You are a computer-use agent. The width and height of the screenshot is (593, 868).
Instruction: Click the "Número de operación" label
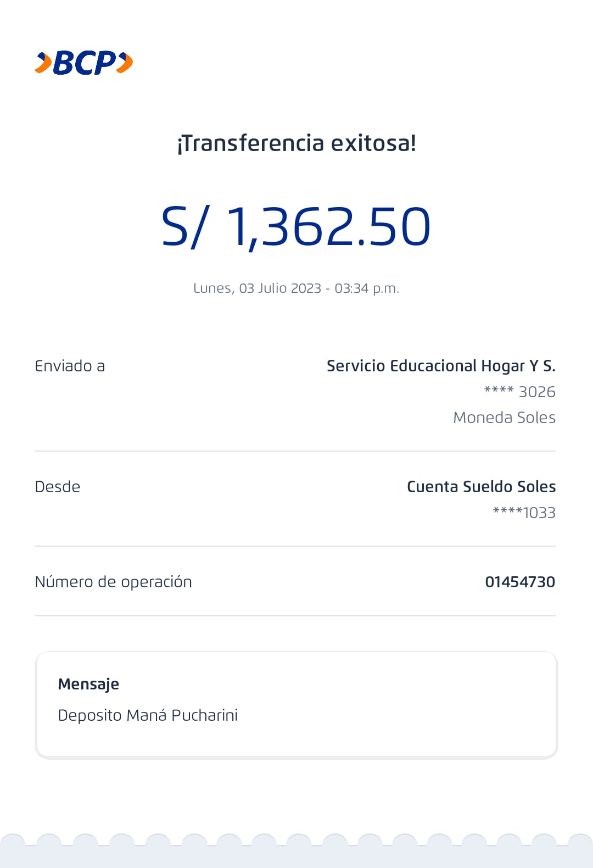(x=113, y=582)
